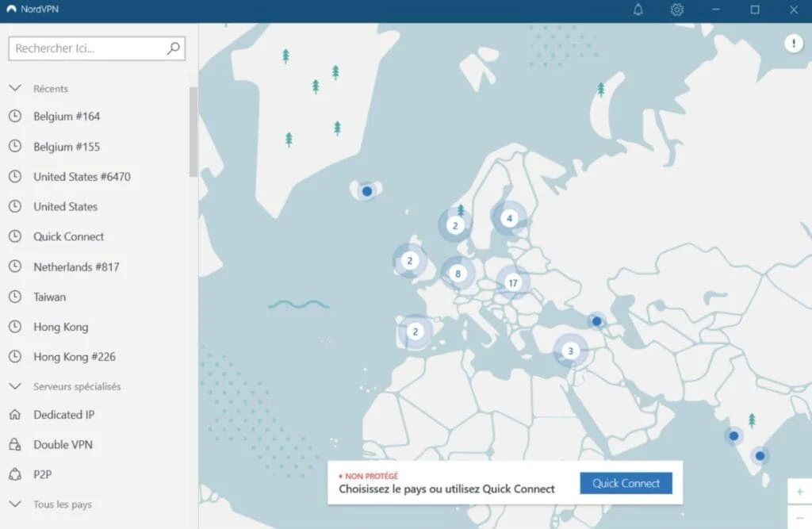Select the map cluster marked 3
This screenshot has height=529, width=812.
click(571, 351)
